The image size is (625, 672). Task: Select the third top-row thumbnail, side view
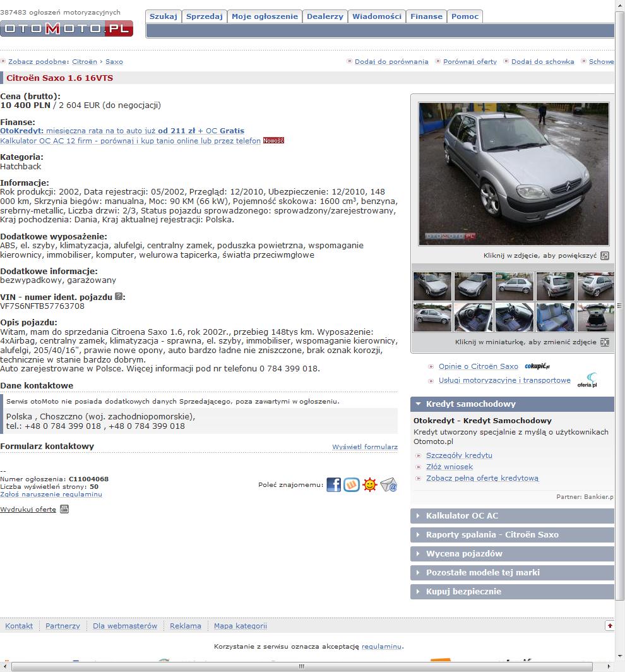coord(515,286)
